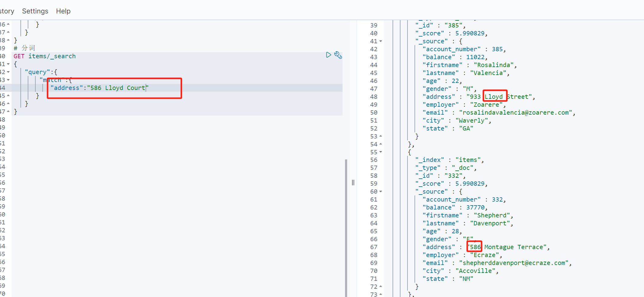
Task: Click the "firstname" : "Shepherd" line
Action: click(x=468, y=215)
